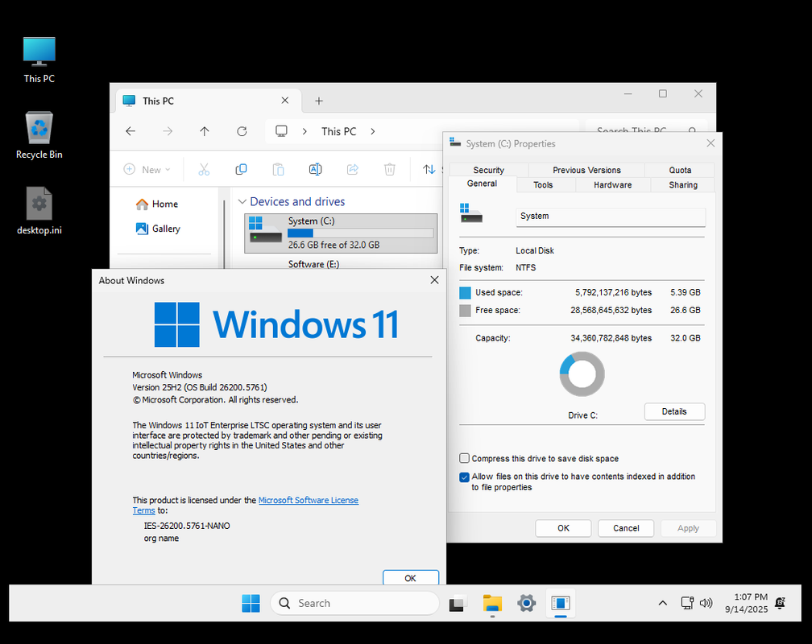Go up one folder level

[x=205, y=131]
